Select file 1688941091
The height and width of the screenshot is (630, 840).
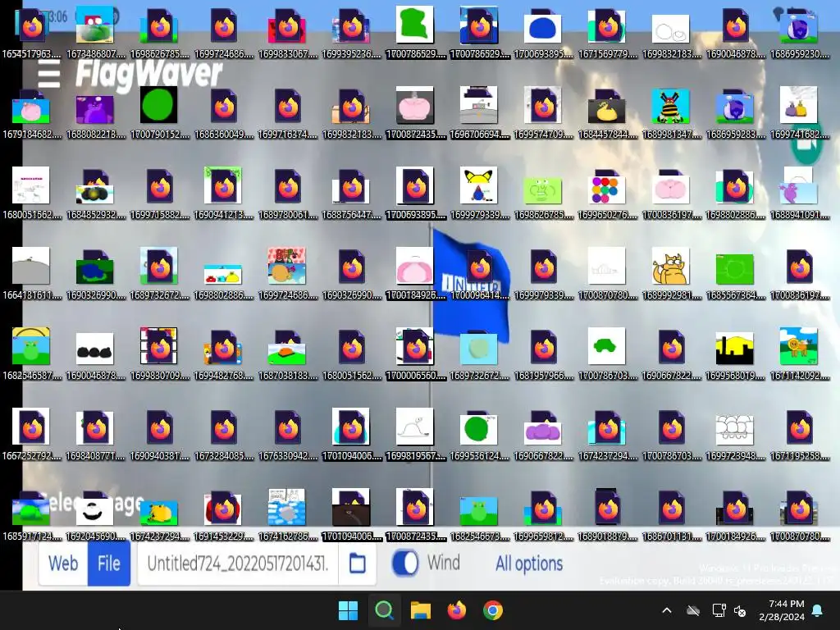[799, 193]
